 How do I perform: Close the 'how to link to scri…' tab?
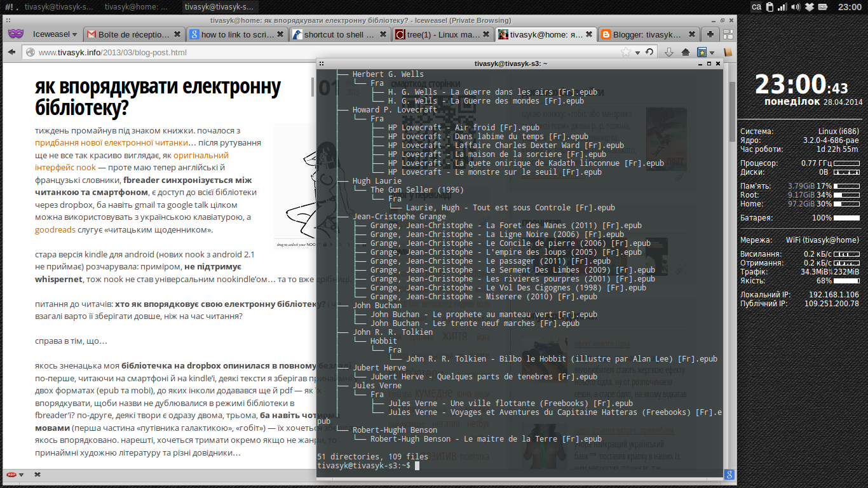280,34
